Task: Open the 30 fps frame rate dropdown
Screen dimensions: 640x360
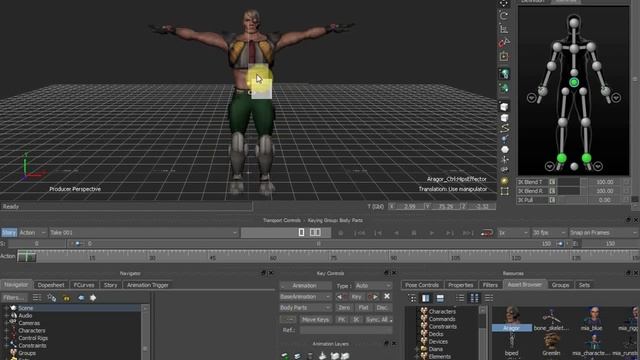Action: [549, 233]
